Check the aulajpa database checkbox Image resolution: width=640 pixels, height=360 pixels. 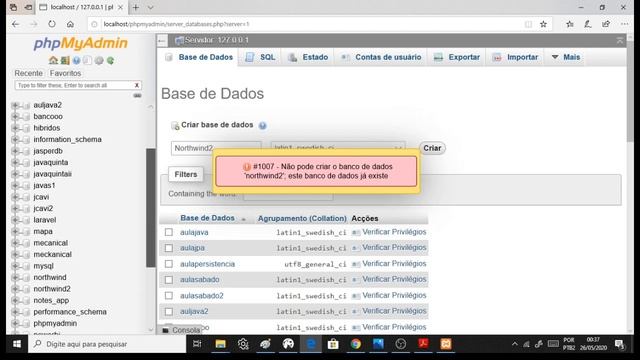(169, 248)
